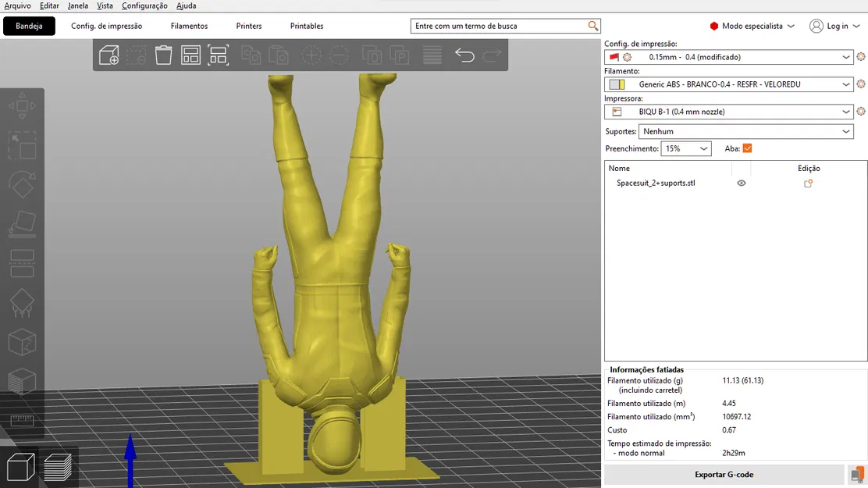Open the Suportes Nenhum dropdown
Image resolution: width=868 pixels, height=488 pixels.
(x=745, y=131)
